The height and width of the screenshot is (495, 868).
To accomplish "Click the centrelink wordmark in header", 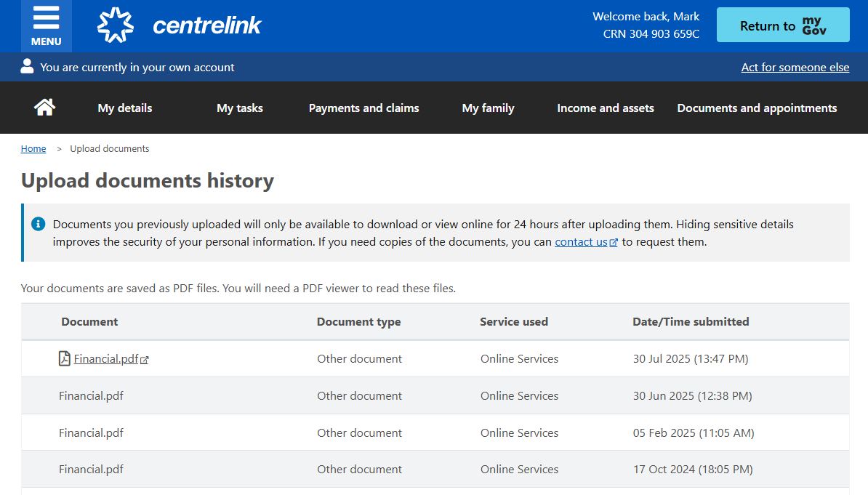I will (206, 26).
